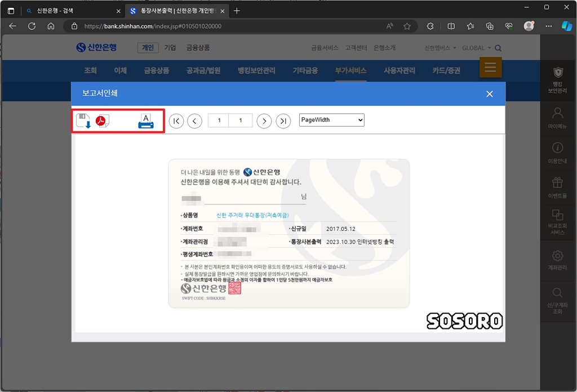Refresh the page
This screenshot has width=577, height=392.
click(x=32, y=26)
